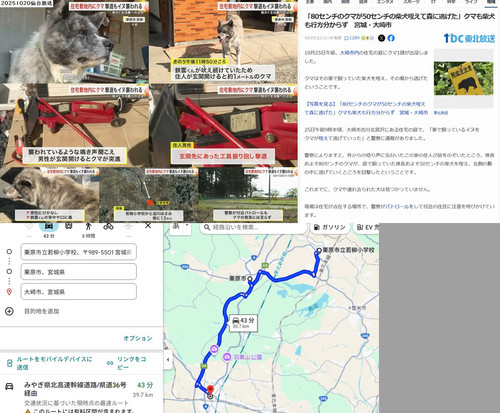Click the chain link icon

point(110,363)
